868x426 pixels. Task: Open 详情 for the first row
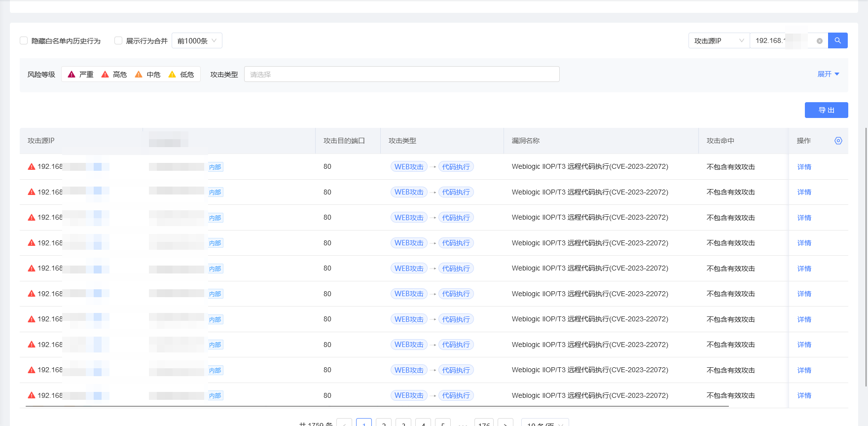point(804,167)
